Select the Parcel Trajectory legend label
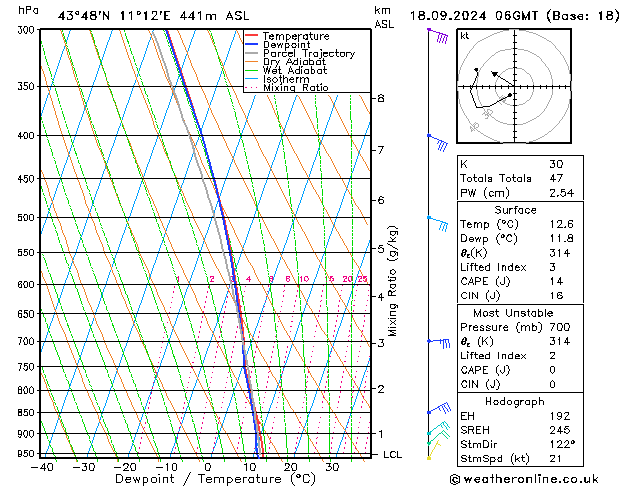629x486 pixels. [x=309, y=53]
